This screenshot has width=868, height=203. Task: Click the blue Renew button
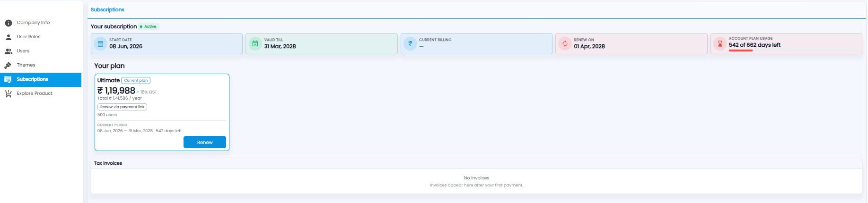click(205, 142)
